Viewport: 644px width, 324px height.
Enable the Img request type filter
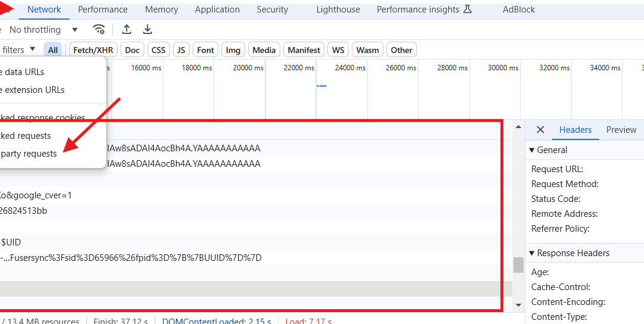pyautogui.click(x=233, y=50)
